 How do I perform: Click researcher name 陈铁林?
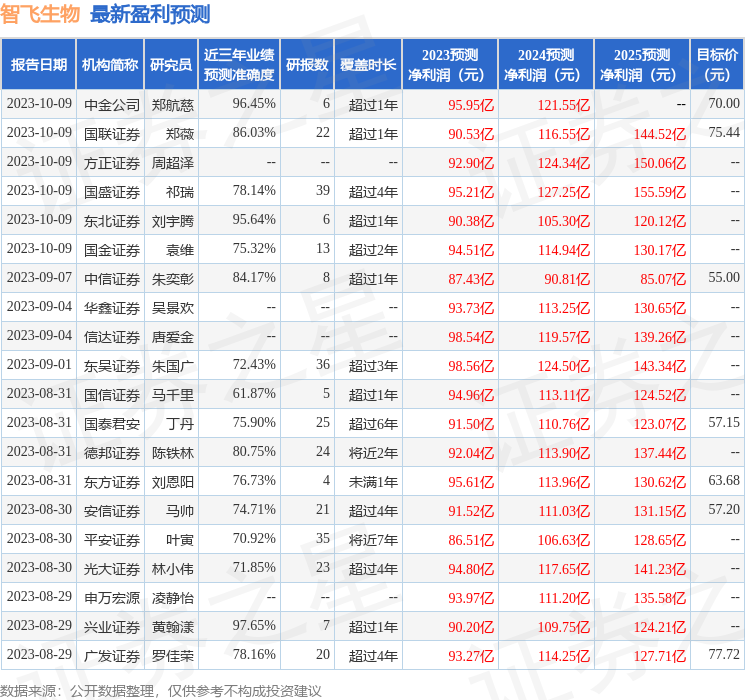[173, 452]
